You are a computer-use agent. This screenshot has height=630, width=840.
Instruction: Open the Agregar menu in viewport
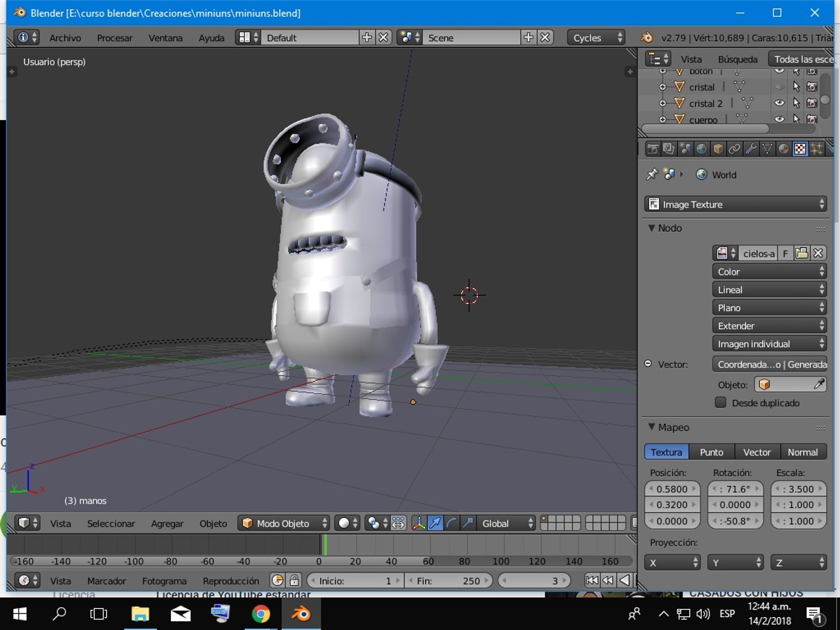[x=167, y=523]
